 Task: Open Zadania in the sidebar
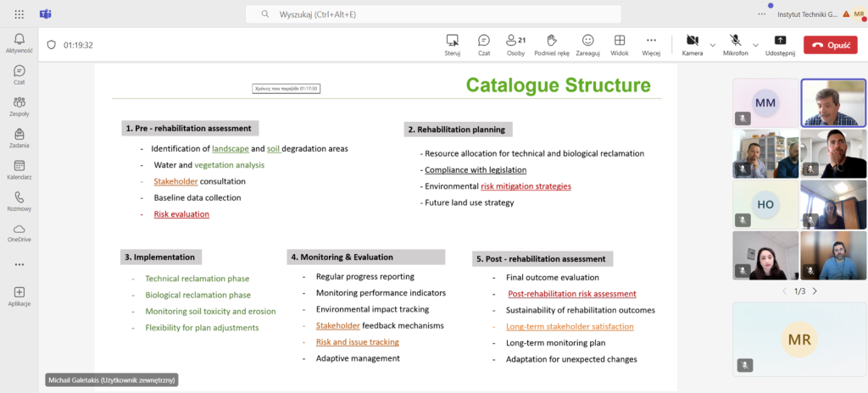point(19,138)
